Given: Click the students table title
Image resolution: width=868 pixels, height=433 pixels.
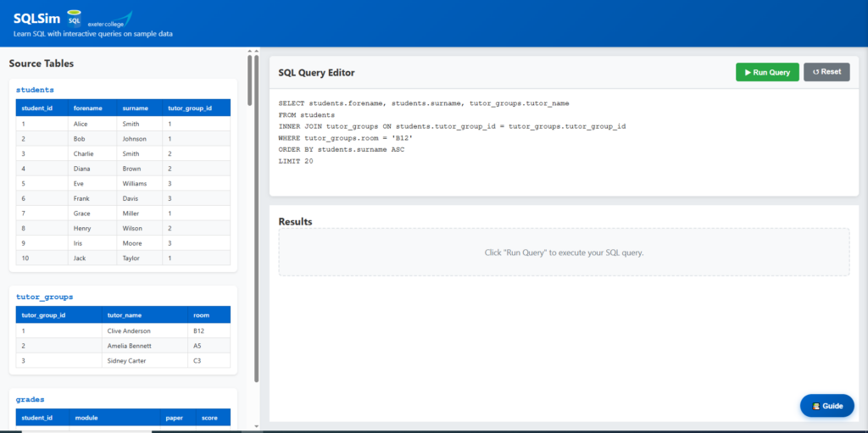Looking at the screenshot, I should click(x=35, y=89).
